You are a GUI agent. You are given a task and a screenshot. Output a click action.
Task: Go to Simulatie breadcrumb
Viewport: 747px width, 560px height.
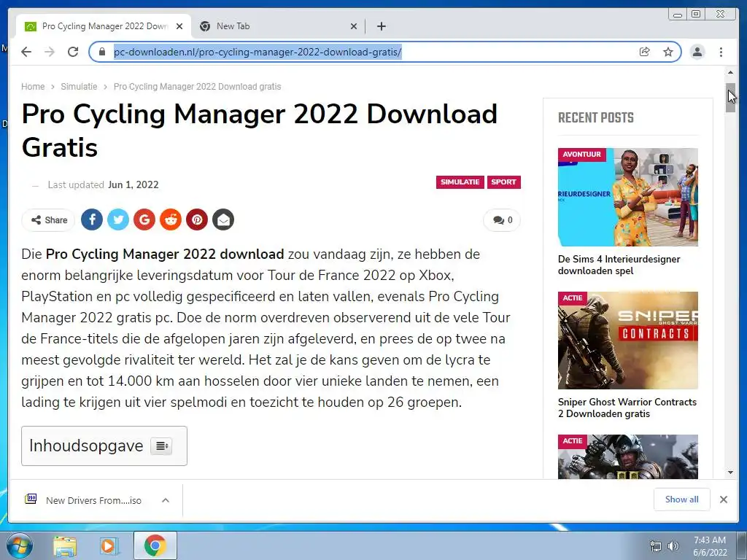[x=79, y=87]
